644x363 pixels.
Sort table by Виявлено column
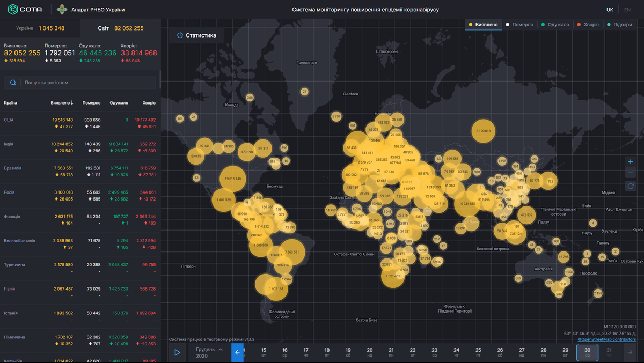(x=62, y=102)
